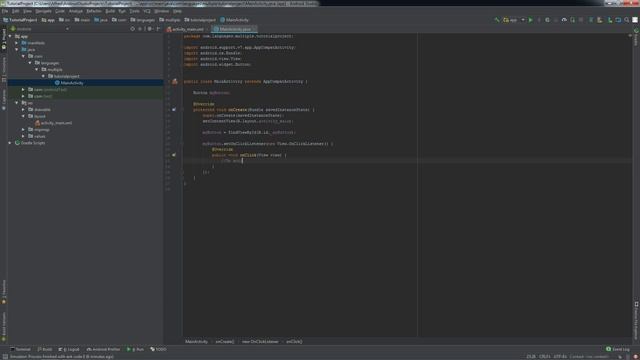
Task: Place the cursor in the onClick comment line
Action: pos(232,161)
